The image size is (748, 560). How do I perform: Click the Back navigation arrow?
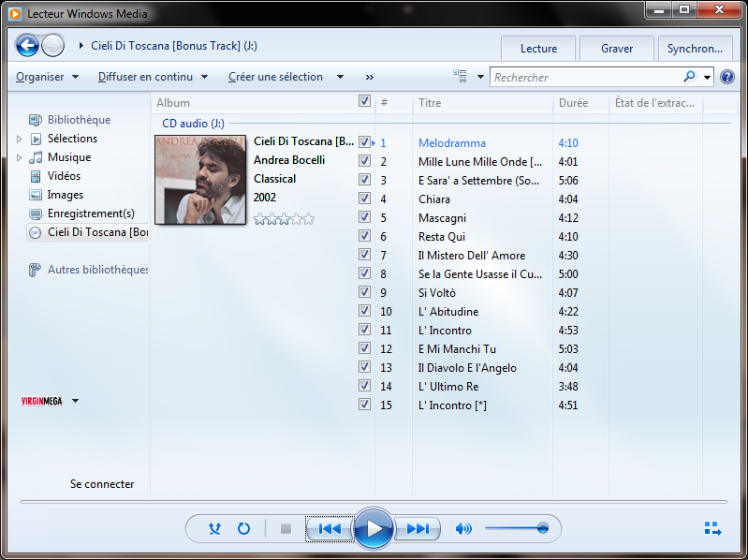click(28, 46)
